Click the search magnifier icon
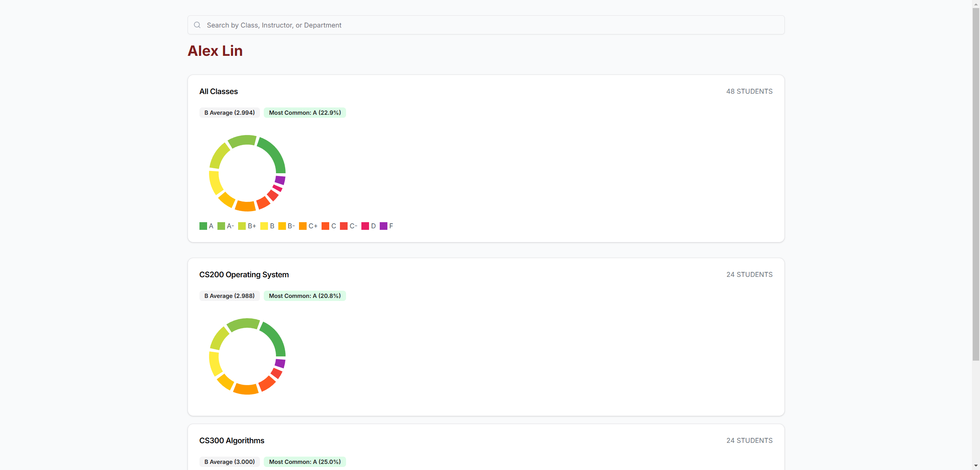 197,25
